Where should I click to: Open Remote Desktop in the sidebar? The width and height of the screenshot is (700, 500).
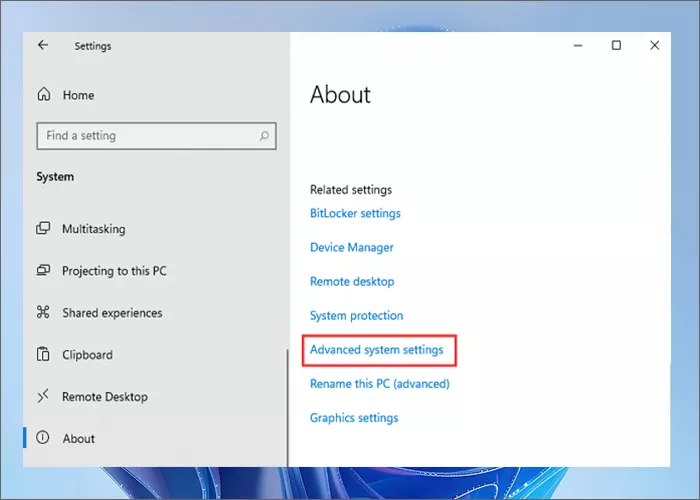[105, 397]
